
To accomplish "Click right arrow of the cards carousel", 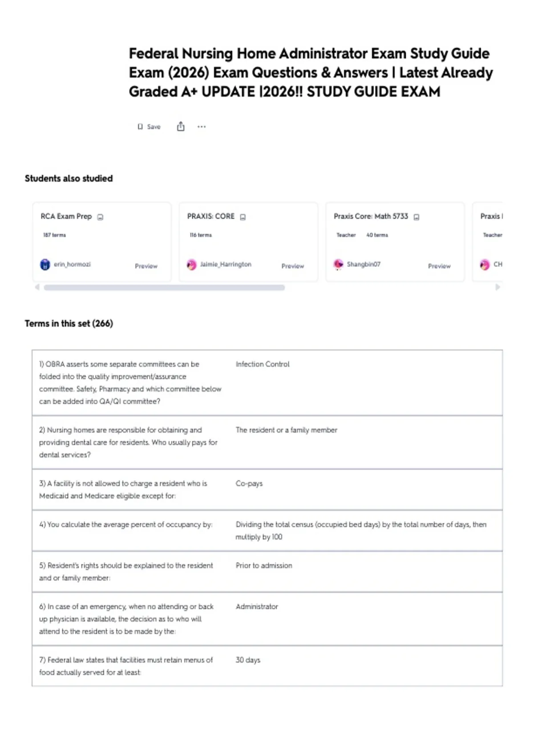I will click(498, 287).
